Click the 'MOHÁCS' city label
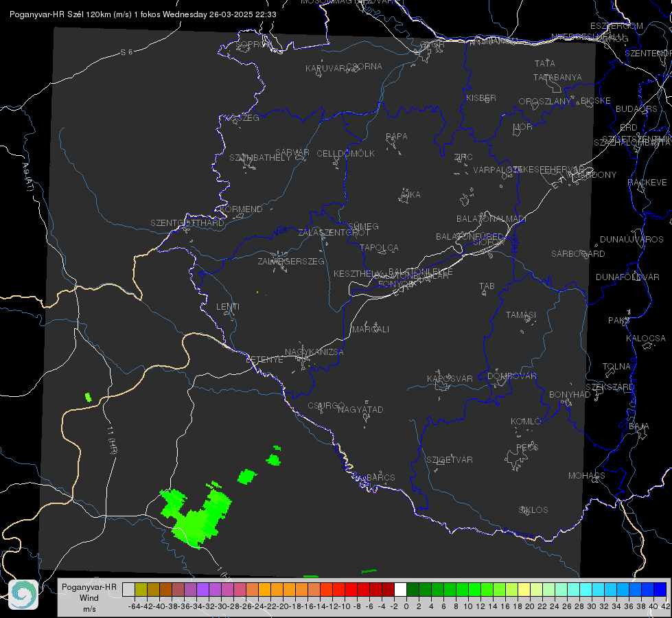Screen dimensions: 672x618 [587, 476]
